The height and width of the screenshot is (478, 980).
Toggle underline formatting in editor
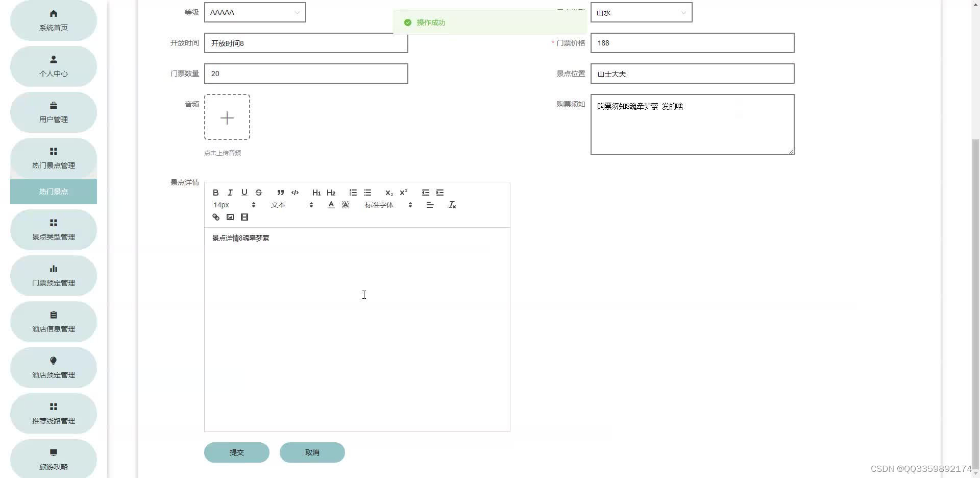coord(244,193)
